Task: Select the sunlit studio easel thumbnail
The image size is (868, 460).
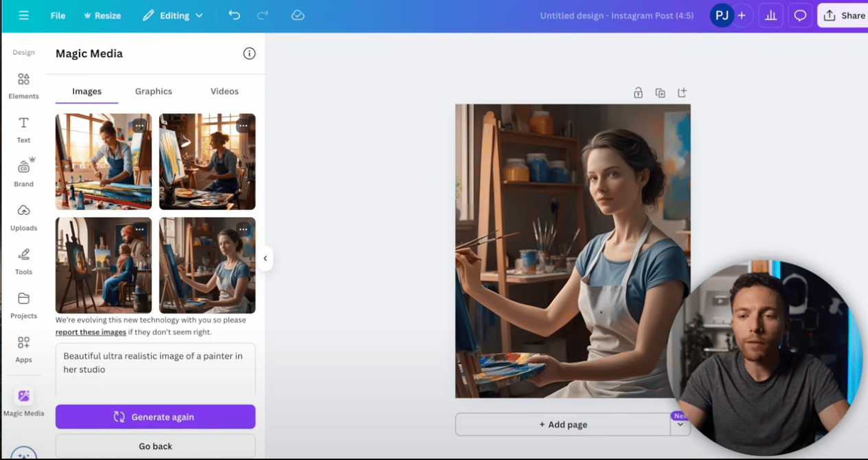Action: pos(207,161)
